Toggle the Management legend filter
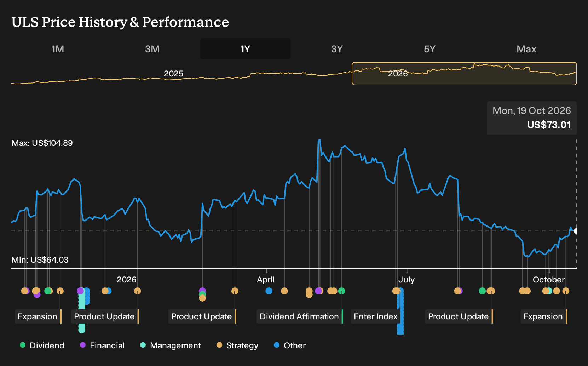Image resolution: width=588 pixels, height=366 pixels. [x=171, y=345]
